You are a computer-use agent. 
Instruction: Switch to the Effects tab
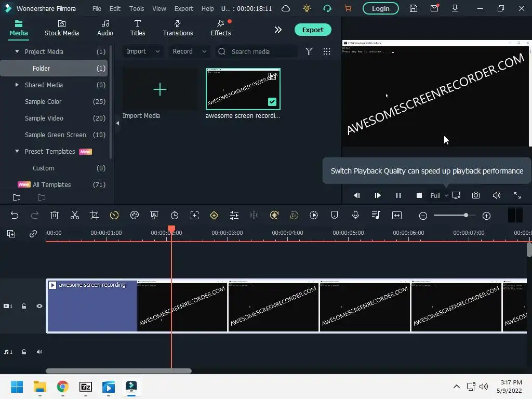(220, 28)
